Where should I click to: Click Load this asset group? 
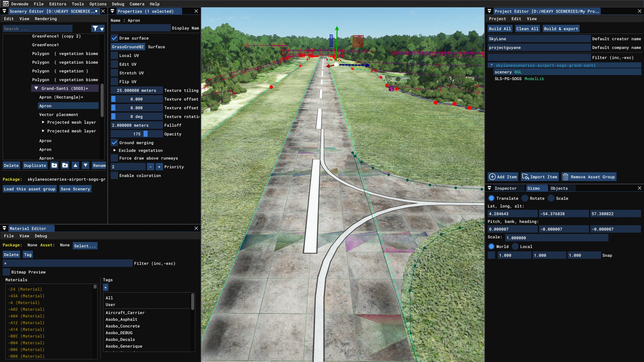point(30,189)
